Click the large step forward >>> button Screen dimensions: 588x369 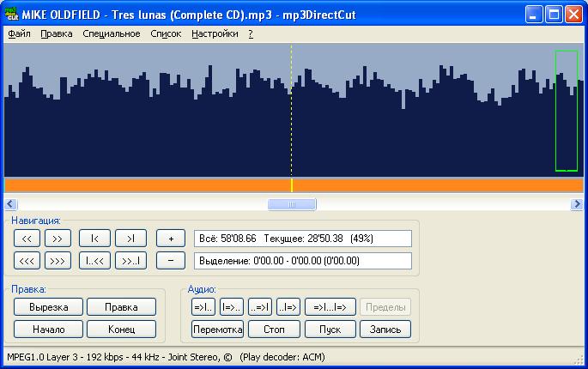[58, 260]
